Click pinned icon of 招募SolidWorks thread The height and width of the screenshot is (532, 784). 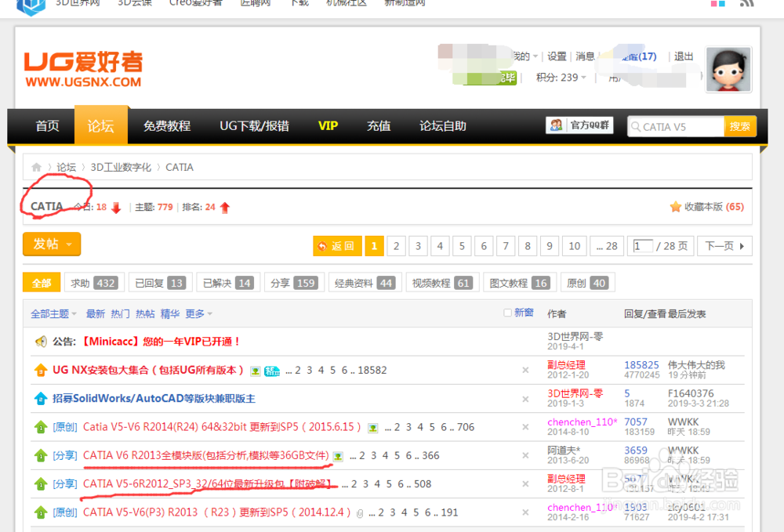[41, 399]
